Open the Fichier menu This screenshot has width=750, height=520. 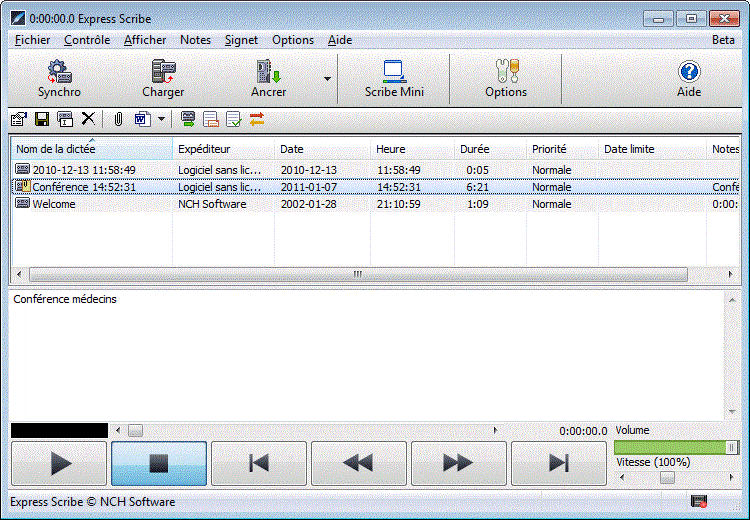coord(32,40)
